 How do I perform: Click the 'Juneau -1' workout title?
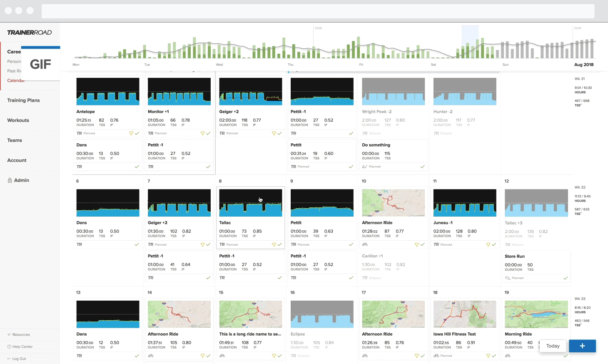(443, 223)
